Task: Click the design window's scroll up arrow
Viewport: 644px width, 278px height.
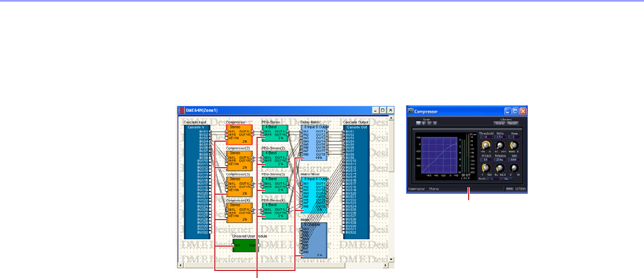Action: pos(391,118)
